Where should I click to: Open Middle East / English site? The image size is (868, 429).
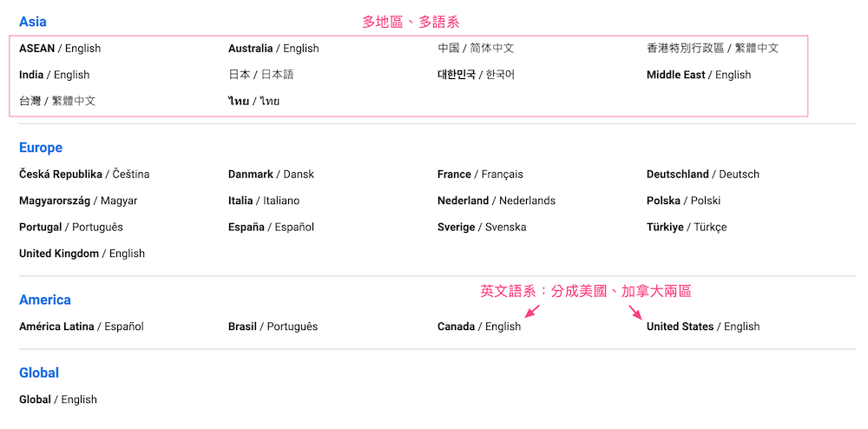[699, 75]
